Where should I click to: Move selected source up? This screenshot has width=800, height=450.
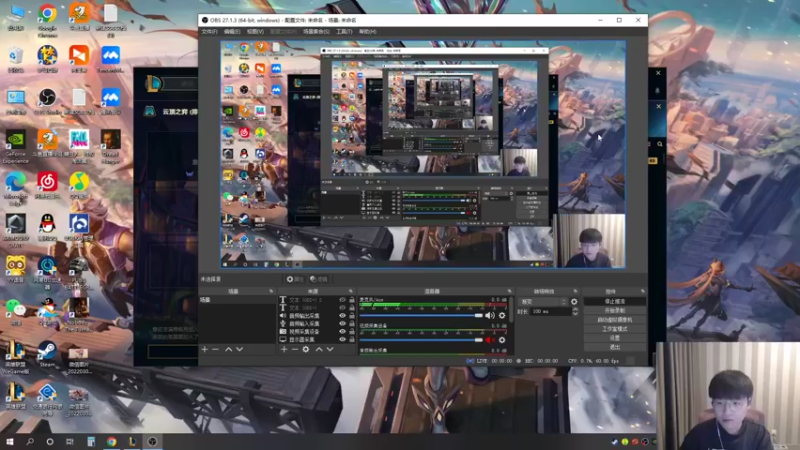[319, 349]
